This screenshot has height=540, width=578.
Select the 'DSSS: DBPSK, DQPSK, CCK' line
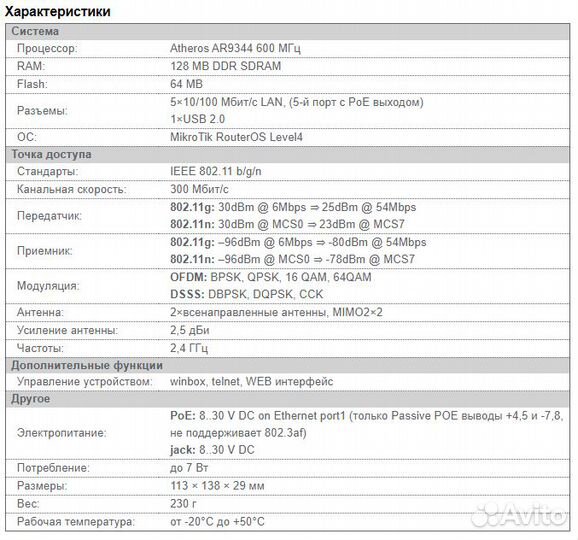coord(246,294)
